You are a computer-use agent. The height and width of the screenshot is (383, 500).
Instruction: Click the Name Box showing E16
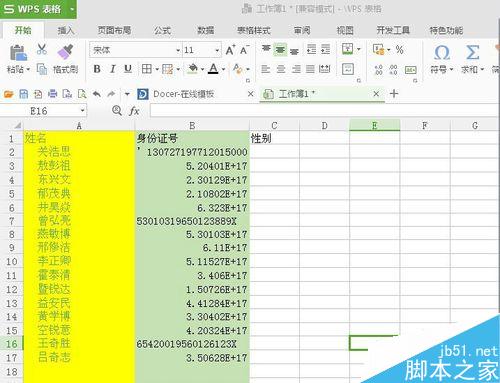click(43, 111)
